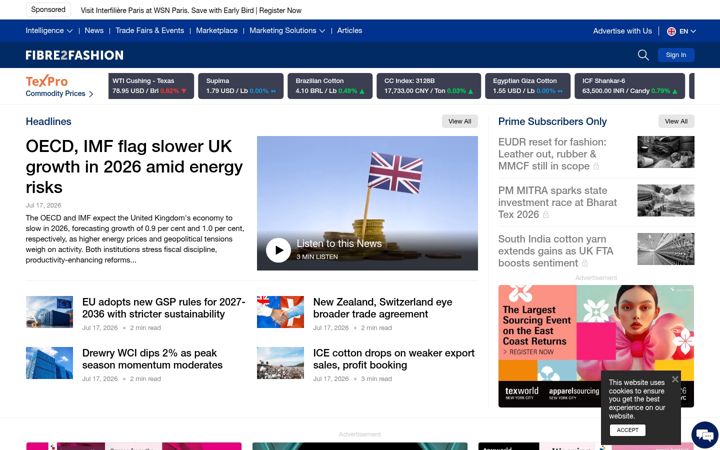Expand the Marketing Solutions menu
The image size is (720, 450).
tap(287, 30)
